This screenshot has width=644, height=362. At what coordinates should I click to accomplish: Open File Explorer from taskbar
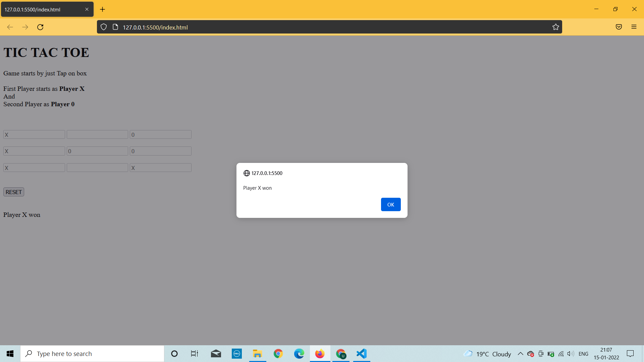tap(257, 354)
